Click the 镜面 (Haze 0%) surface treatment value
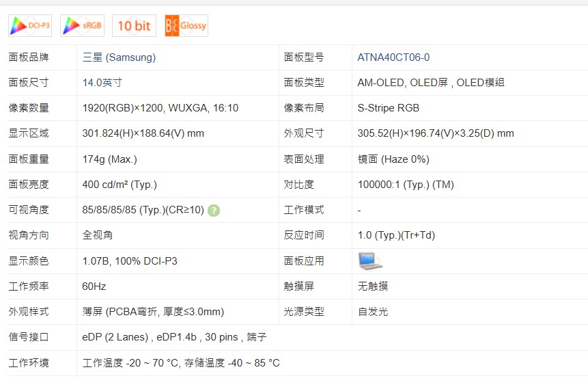588x387 pixels. point(393,159)
